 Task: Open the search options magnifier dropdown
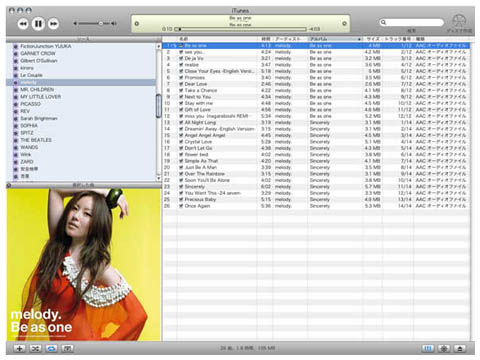384,22
